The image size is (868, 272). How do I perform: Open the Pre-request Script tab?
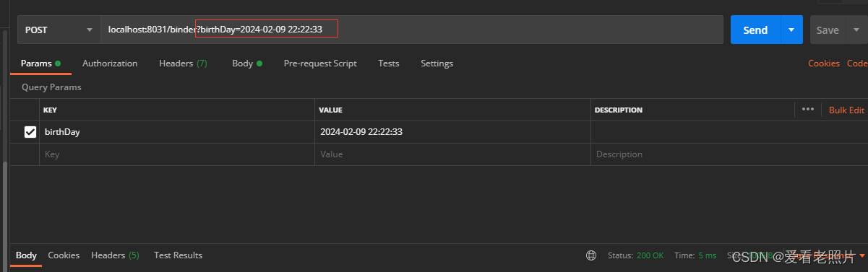coord(320,63)
